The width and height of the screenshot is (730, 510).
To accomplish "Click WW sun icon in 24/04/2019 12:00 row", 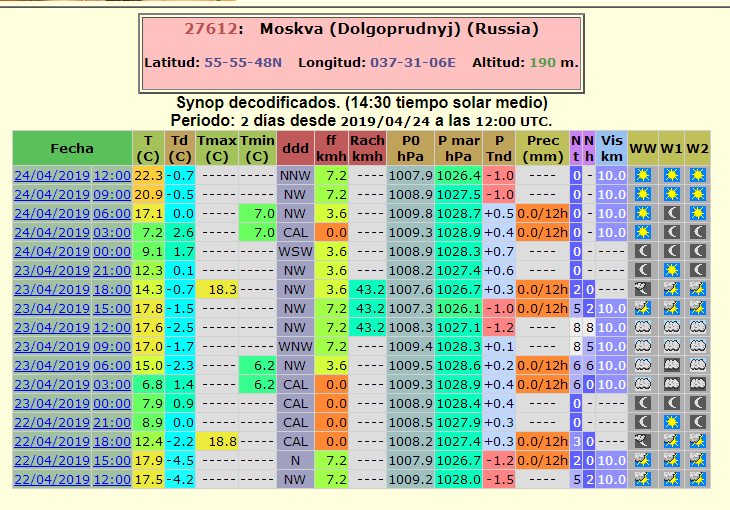I will [643, 176].
